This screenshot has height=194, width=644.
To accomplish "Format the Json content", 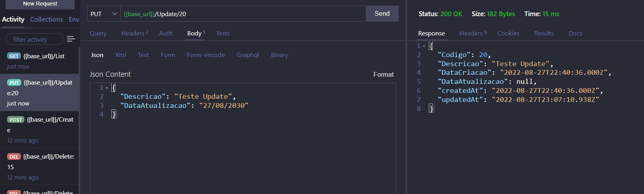I will [x=383, y=74].
